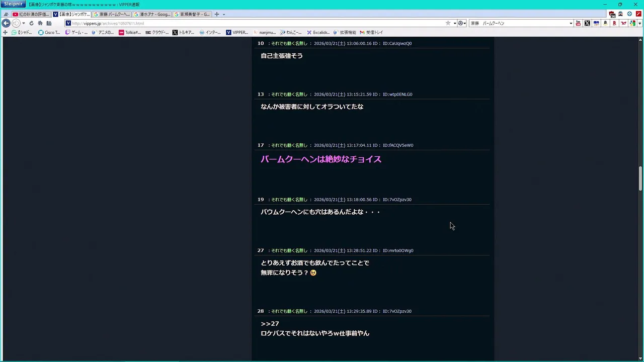Open the Sleipnir application menu
This screenshot has width=644, height=362.
[13, 4]
